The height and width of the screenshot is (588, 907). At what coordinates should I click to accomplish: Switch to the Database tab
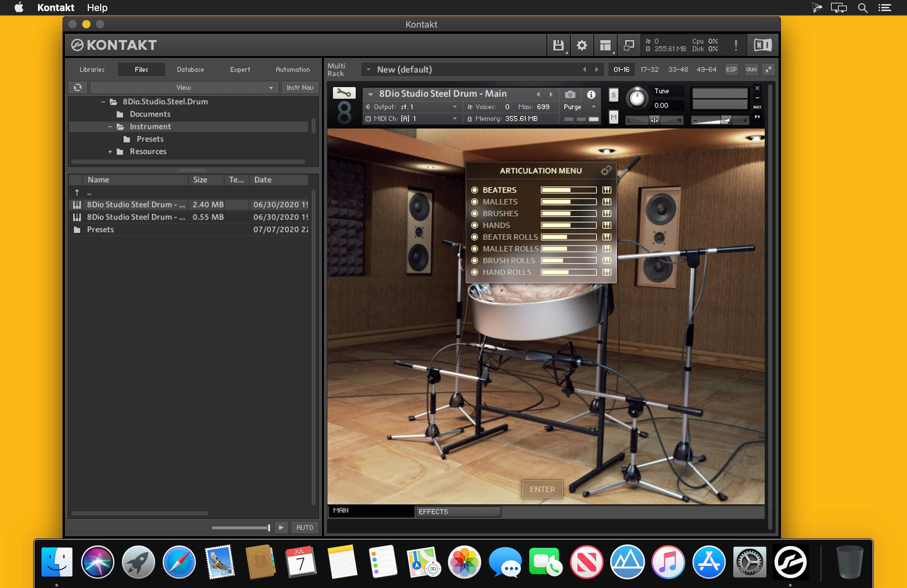pyautogui.click(x=191, y=69)
